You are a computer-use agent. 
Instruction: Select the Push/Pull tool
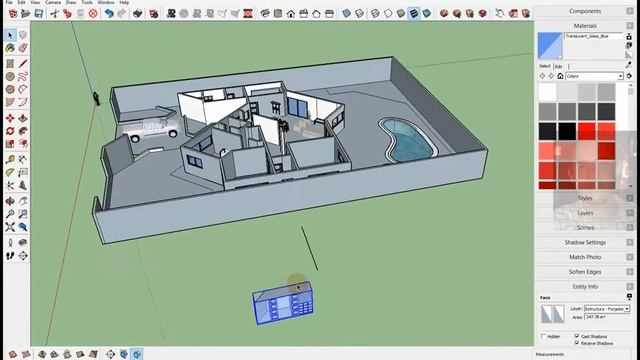click(x=23, y=118)
